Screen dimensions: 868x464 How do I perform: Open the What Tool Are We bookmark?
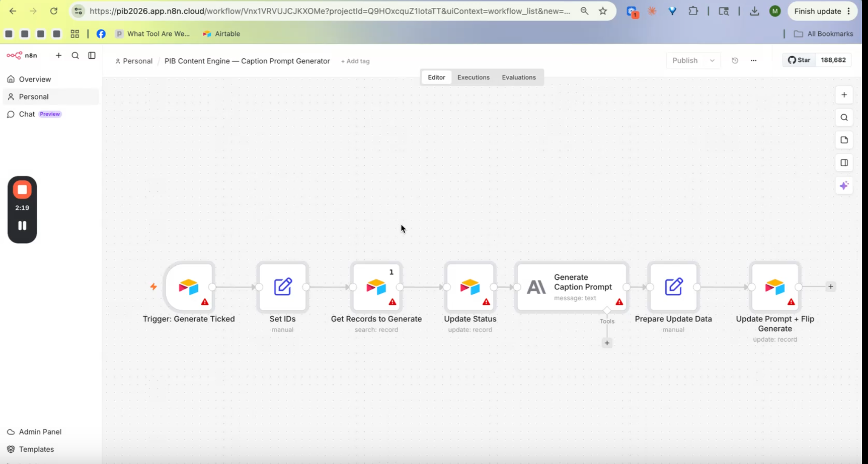[x=153, y=34]
